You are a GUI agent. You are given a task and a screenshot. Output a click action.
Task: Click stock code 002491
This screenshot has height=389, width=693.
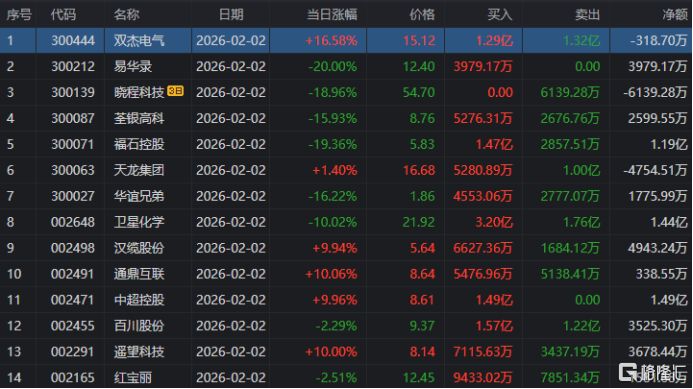pyautogui.click(x=72, y=274)
